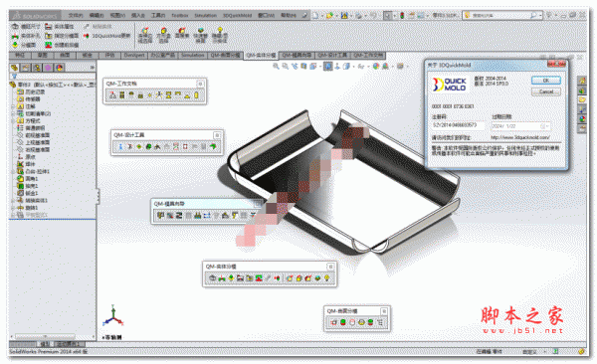Image resolution: width=597 pixels, height=364 pixels.
Task: Click the 注册码 registration code field
Action: tap(458, 125)
